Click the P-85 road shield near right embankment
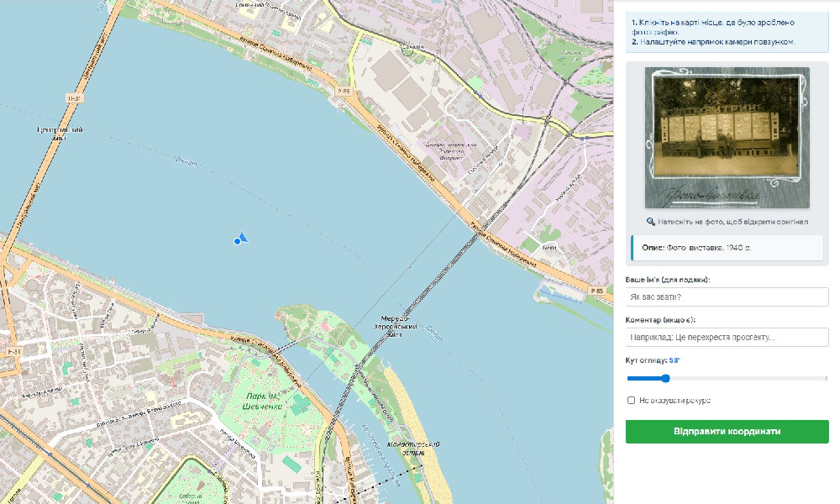840x504 pixels. (596, 291)
